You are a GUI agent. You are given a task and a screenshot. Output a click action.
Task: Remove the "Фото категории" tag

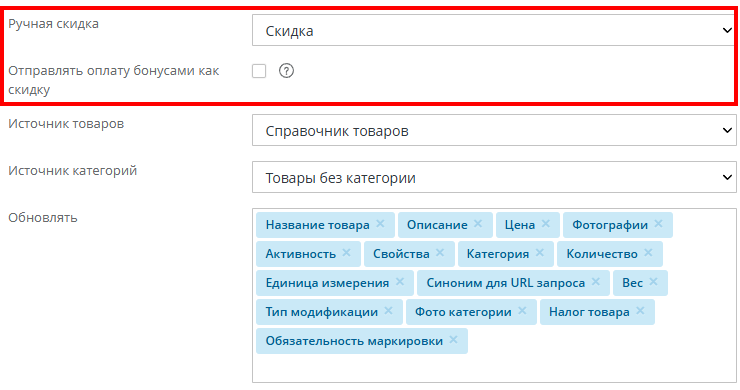522,311
